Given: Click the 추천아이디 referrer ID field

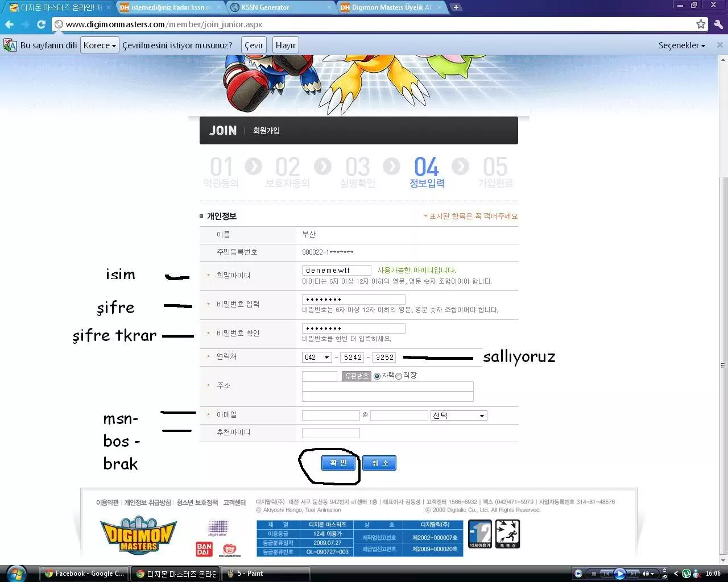Looking at the screenshot, I should [331, 433].
